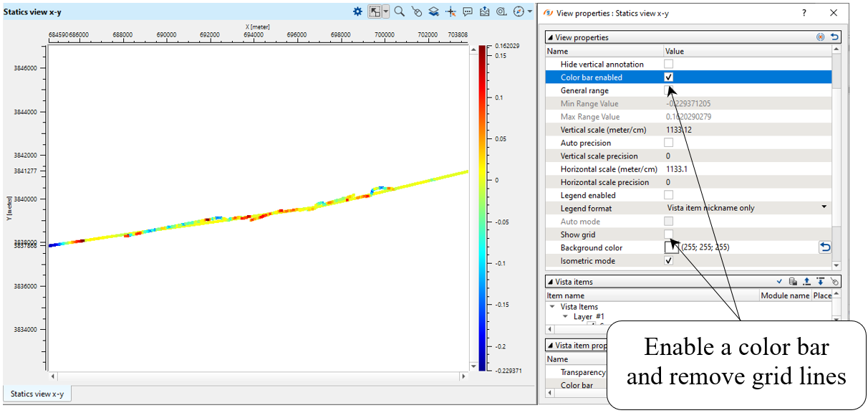868x413 pixels.
Task: Toggle the Color bar enabled checkbox
Action: point(669,77)
